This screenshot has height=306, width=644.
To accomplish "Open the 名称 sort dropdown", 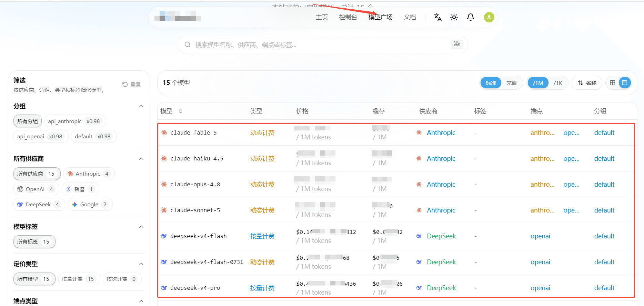I will [x=587, y=83].
